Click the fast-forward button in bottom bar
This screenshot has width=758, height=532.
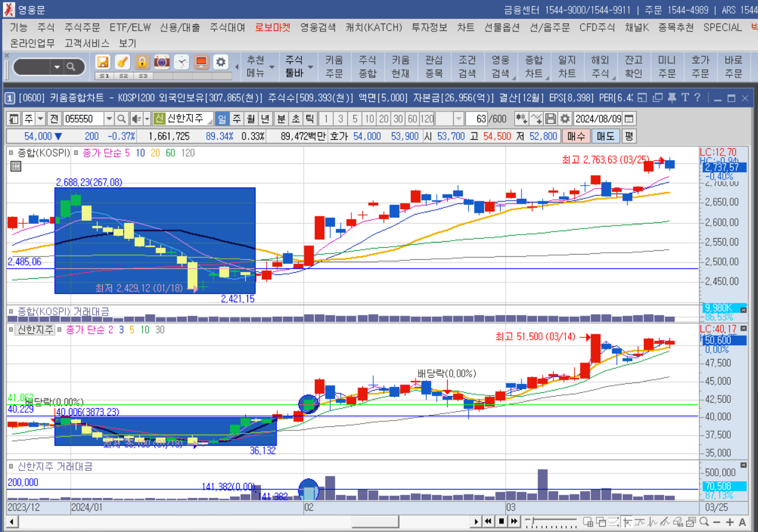[514, 521]
